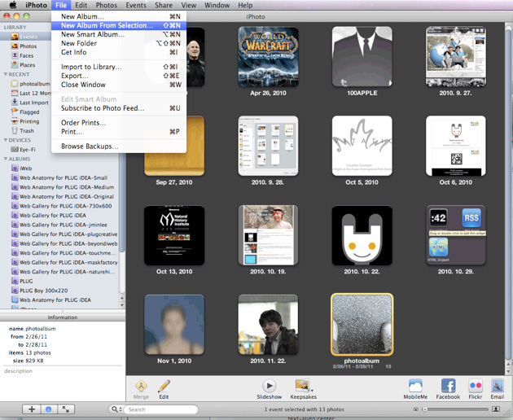Open the Edit menu

coord(81,5)
